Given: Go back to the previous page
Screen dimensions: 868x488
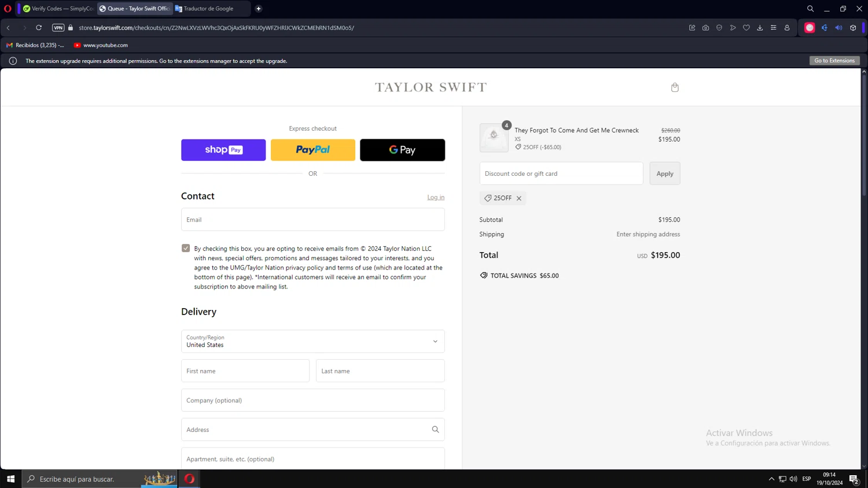Looking at the screenshot, I should click(9, 28).
